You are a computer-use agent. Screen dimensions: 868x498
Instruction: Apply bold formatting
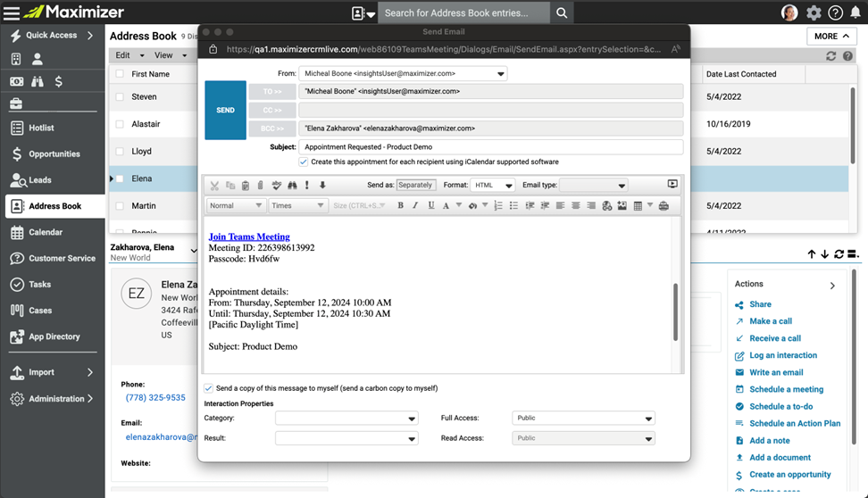pos(400,205)
